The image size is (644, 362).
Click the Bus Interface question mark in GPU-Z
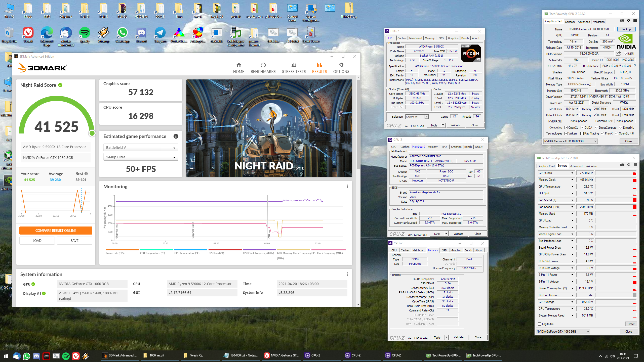[x=635, y=66]
